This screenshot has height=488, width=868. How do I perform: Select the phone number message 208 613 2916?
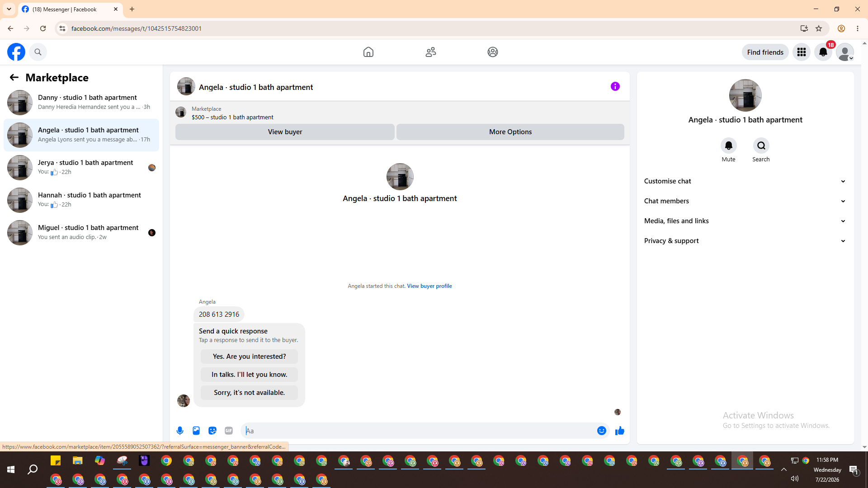point(219,314)
